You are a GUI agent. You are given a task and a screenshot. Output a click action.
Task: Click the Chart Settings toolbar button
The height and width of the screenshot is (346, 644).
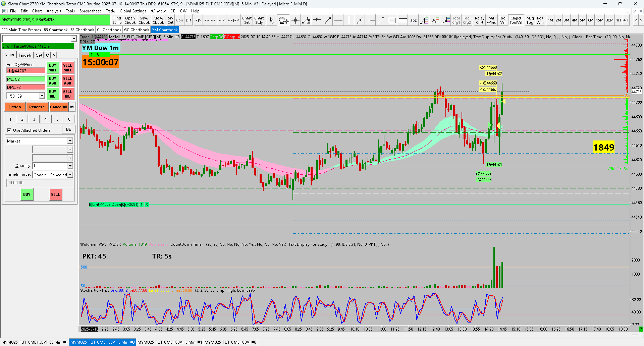click(x=247, y=20)
